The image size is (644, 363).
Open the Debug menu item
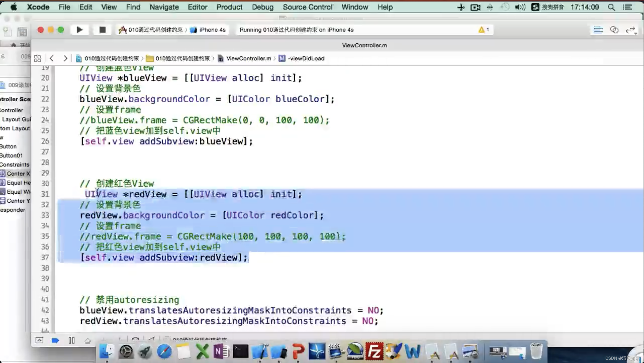(x=262, y=7)
